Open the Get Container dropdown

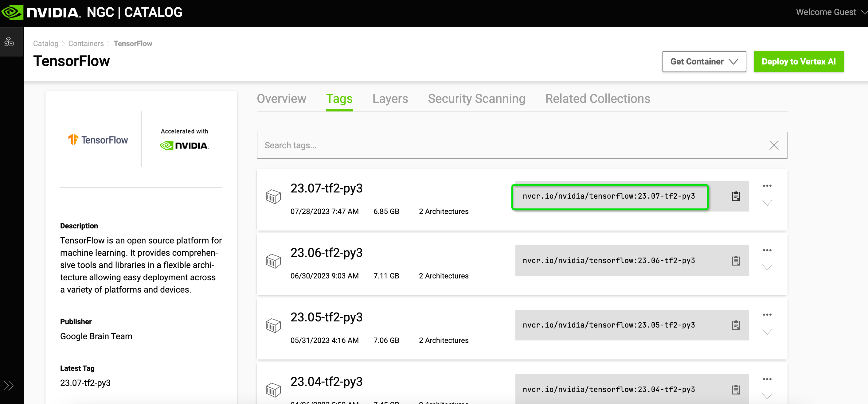pyautogui.click(x=704, y=62)
